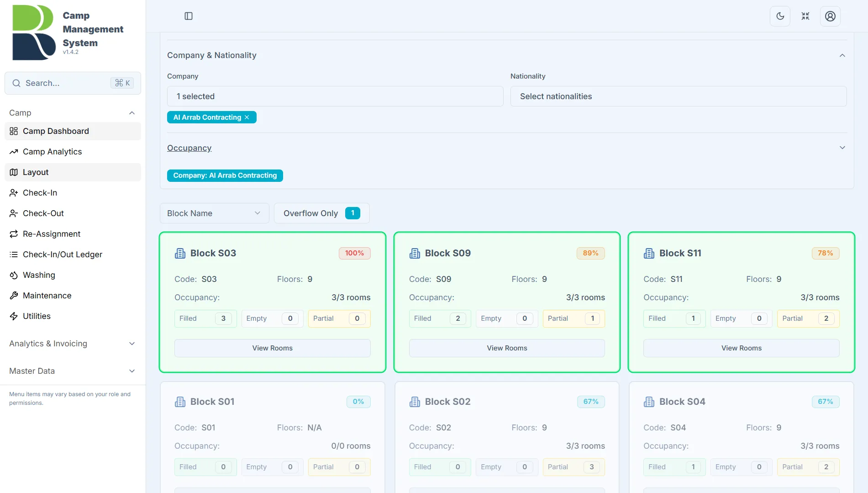Click Block S11 Empty count box
This screenshot has width=868, height=493.
(x=742, y=318)
